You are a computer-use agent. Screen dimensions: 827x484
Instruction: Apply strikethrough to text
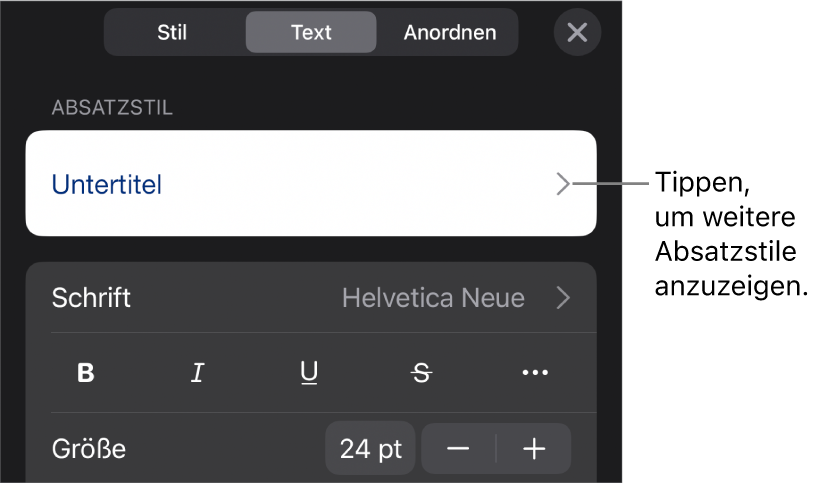tap(422, 373)
